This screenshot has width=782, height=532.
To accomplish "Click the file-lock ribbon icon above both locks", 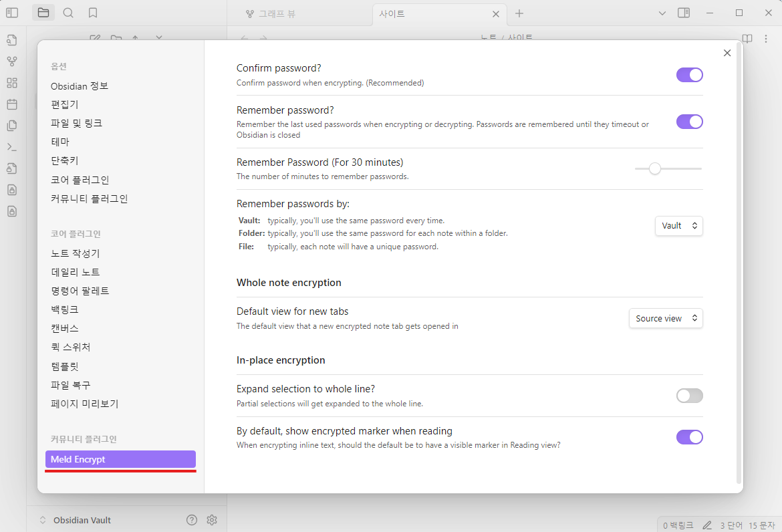I will 12,168.
